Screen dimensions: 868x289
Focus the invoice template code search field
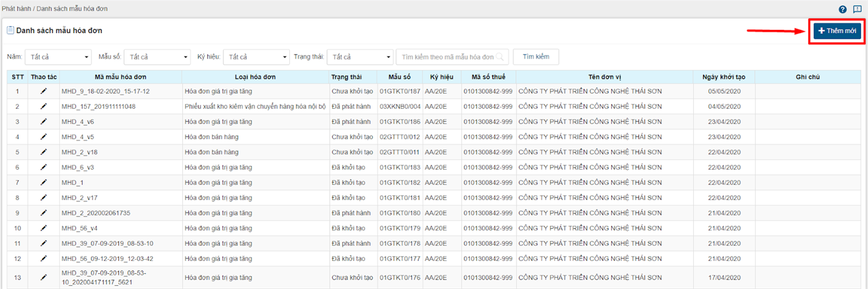[448, 57]
